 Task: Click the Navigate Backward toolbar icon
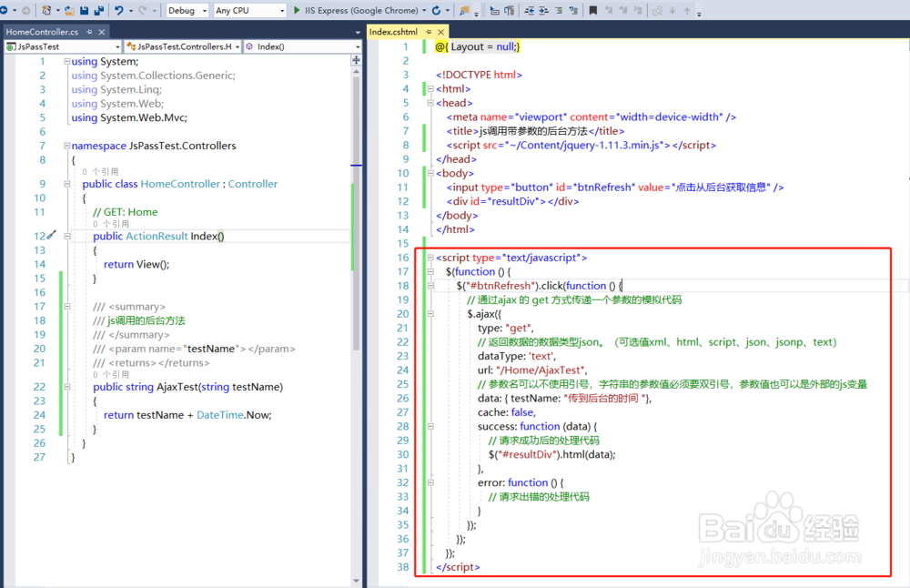(x=4, y=10)
